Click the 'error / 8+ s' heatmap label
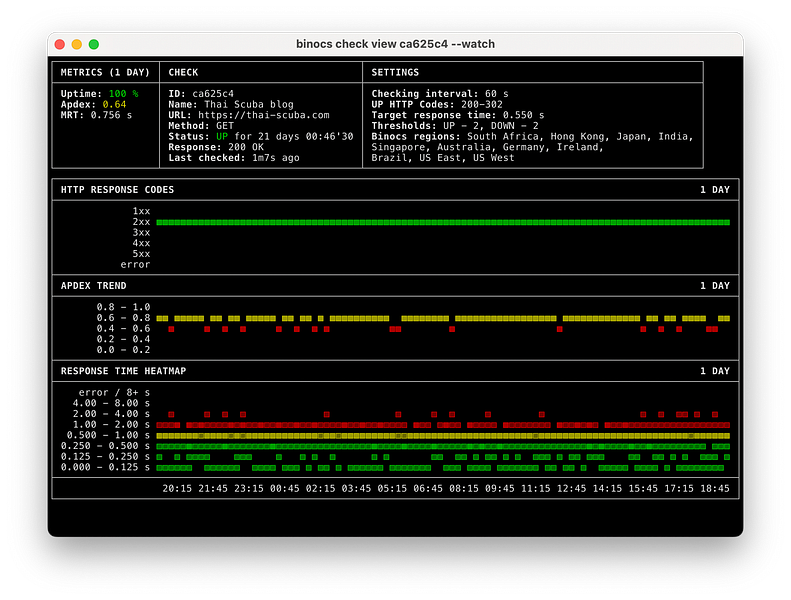Image resolution: width=791 pixels, height=600 pixels. pos(114,392)
